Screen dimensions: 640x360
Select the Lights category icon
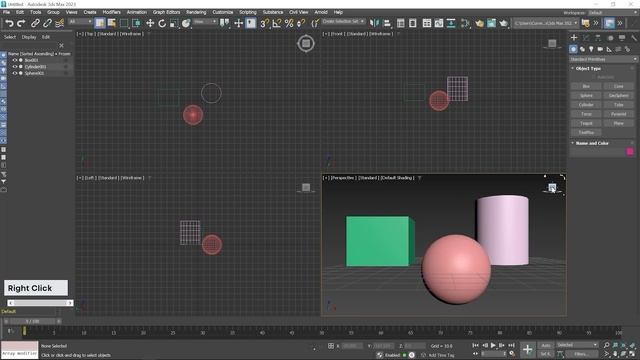(x=591, y=49)
